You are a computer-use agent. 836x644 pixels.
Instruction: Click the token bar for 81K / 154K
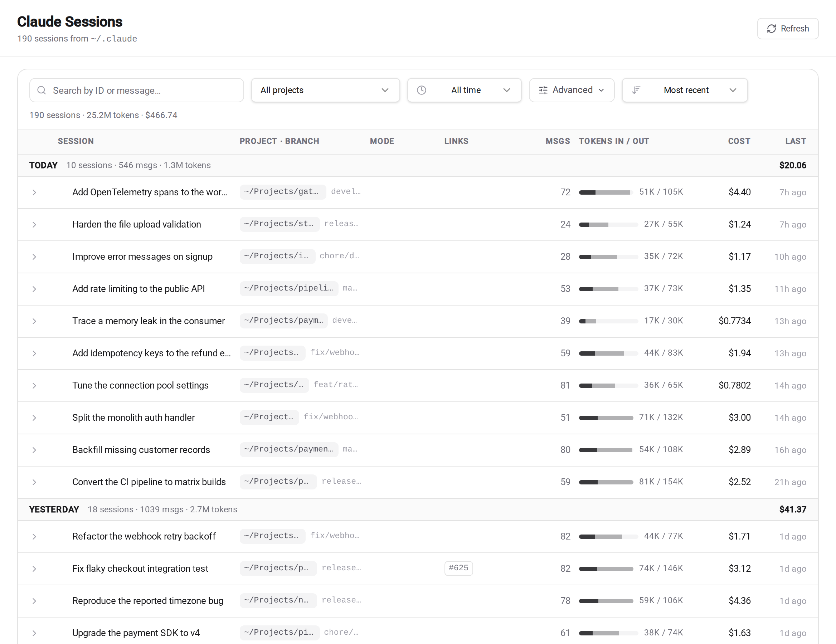coord(606,482)
